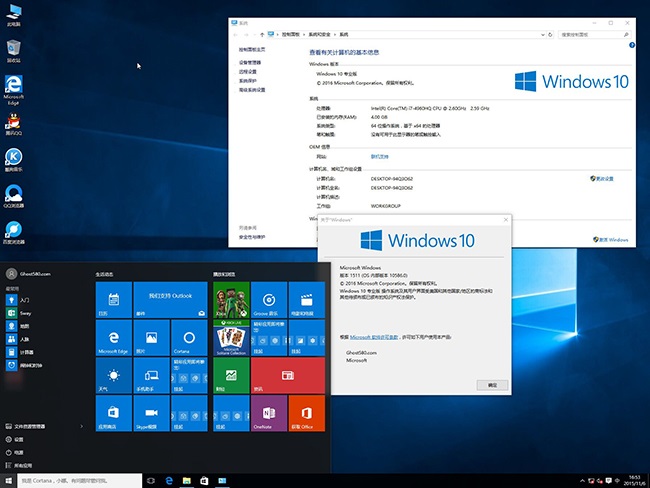Expand the System window address dropdown
The image size is (650, 488).
(x=543, y=35)
